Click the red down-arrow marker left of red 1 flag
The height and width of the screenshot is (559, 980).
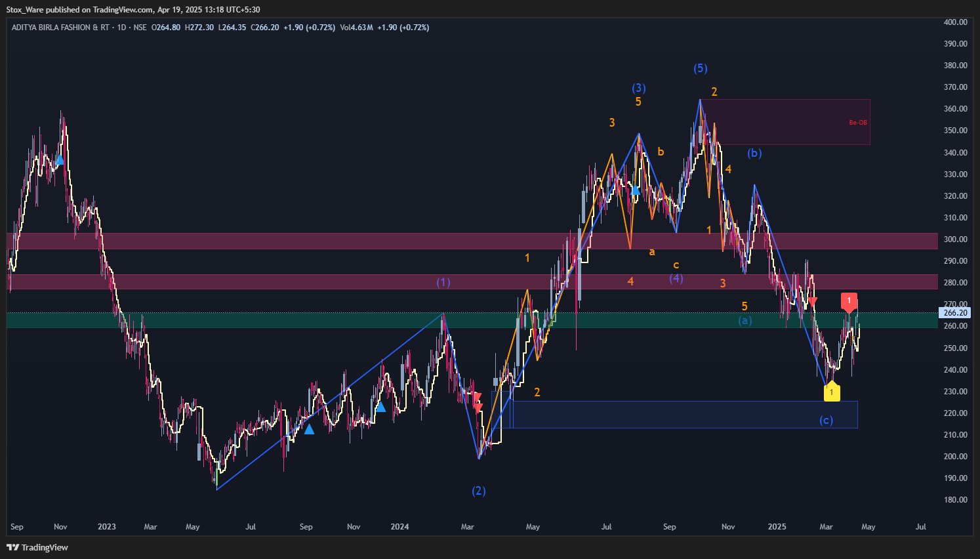click(x=813, y=301)
